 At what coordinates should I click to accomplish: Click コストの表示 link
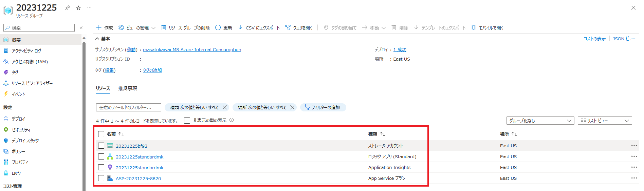click(x=594, y=39)
